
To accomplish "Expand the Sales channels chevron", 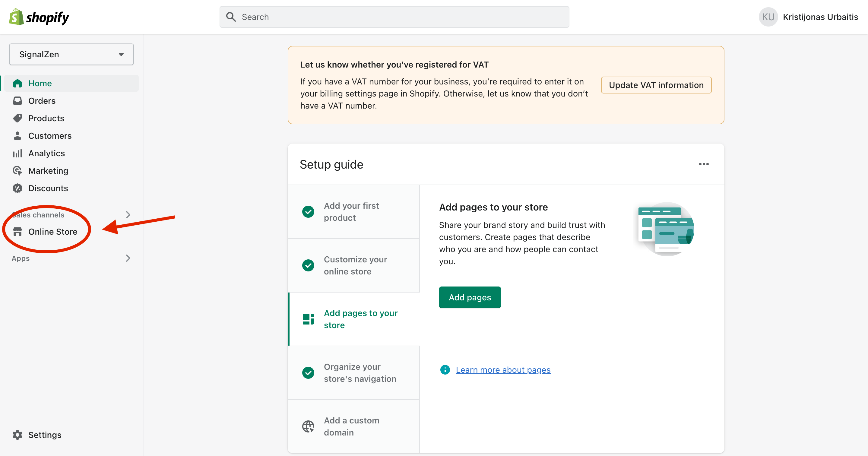I will pyautogui.click(x=128, y=215).
